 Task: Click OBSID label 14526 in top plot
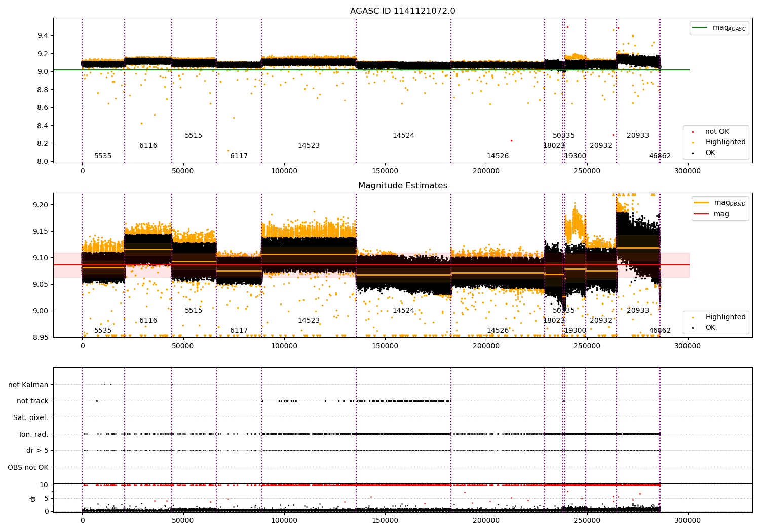pyautogui.click(x=498, y=156)
